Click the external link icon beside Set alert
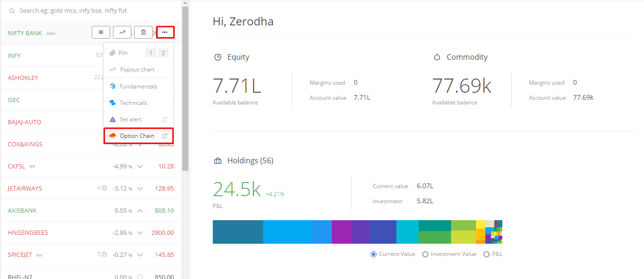The width and height of the screenshot is (644, 279). point(165,120)
